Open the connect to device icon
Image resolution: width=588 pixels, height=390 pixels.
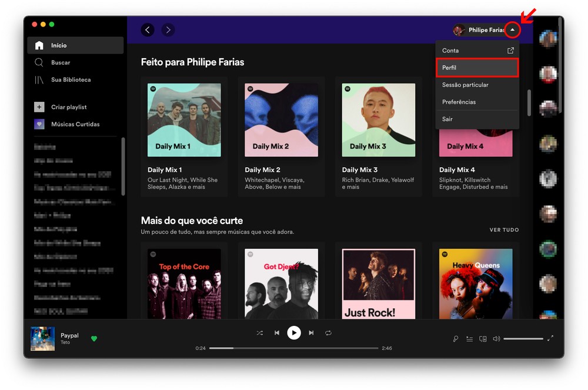[x=483, y=339]
